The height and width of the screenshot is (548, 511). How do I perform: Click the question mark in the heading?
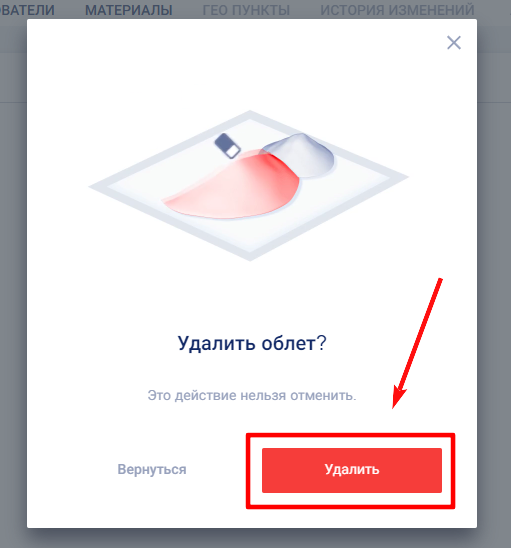coord(322,343)
